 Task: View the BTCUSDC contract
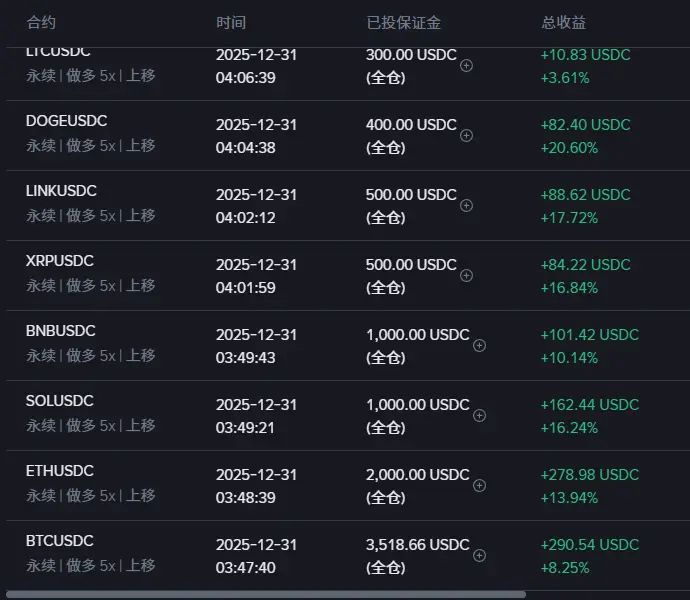click(60, 541)
